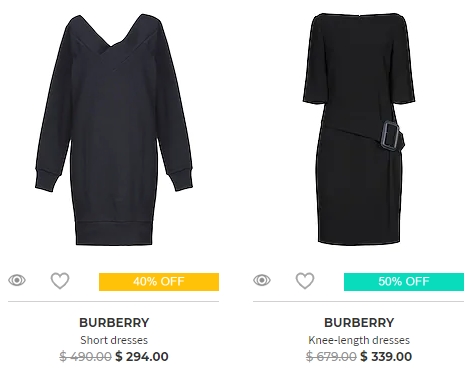
Task: Add the knee-length dress to wishlist
Action: 305,281
